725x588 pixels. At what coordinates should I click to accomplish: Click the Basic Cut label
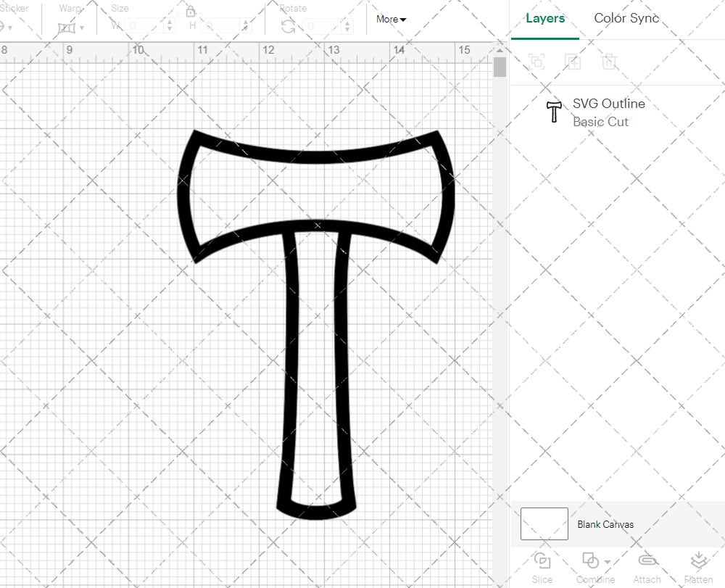pyautogui.click(x=601, y=122)
